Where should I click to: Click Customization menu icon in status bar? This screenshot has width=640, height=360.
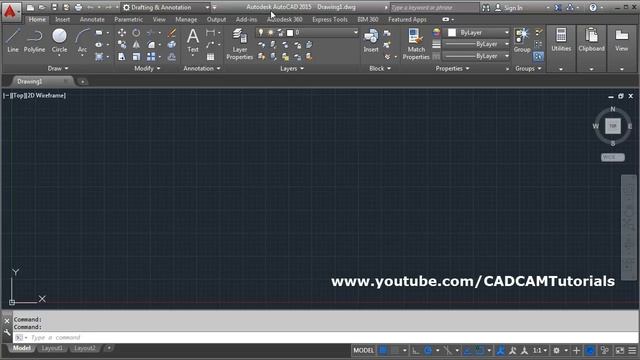point(632,351)
